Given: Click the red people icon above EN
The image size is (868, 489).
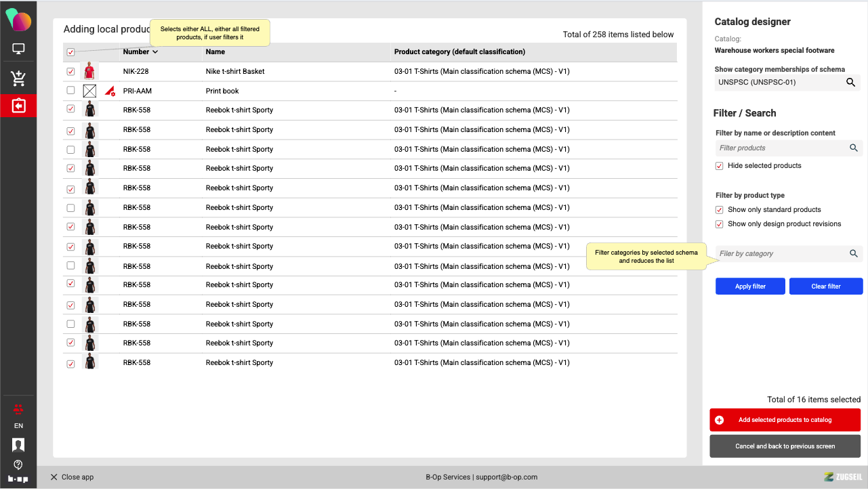Looking at the screenshot, I should tap(18, 408).
